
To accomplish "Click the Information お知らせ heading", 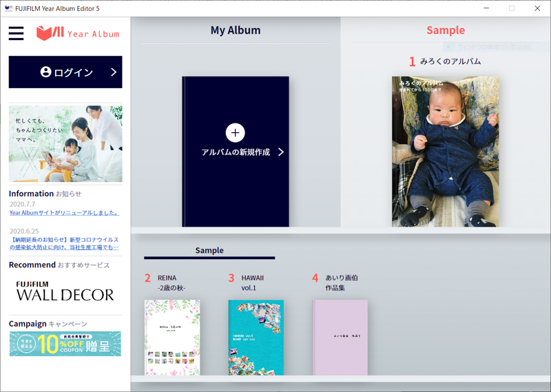I will pos(45,194).
